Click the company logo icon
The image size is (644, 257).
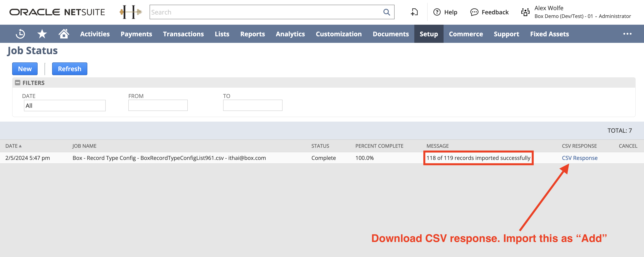(x=131, y=12)
